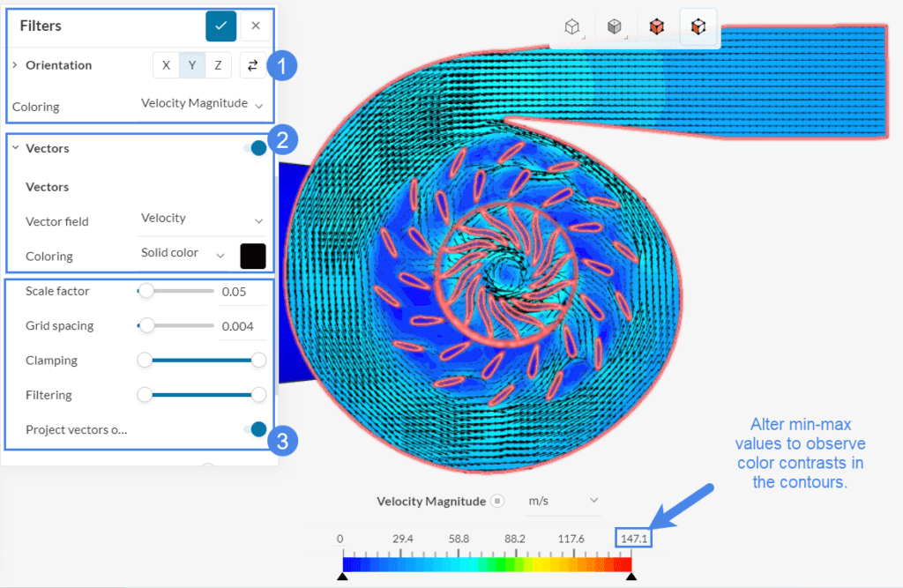Select the wireframe view cube icon
The width and height of the screenshot is (903, 588).
point(571,26)
